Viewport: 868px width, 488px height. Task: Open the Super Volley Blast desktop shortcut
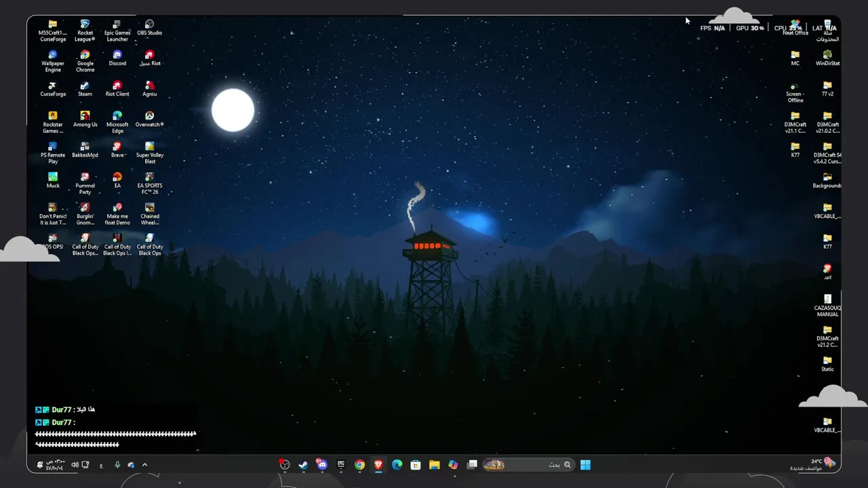[150, 152]
